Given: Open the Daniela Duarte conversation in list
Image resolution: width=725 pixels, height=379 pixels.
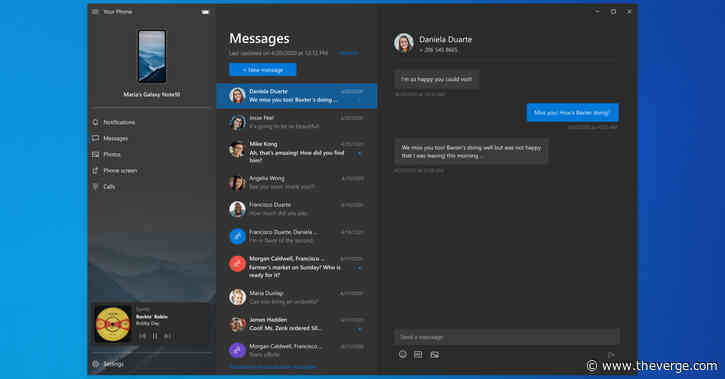Looking at the screenshot, I should [297, 96].
